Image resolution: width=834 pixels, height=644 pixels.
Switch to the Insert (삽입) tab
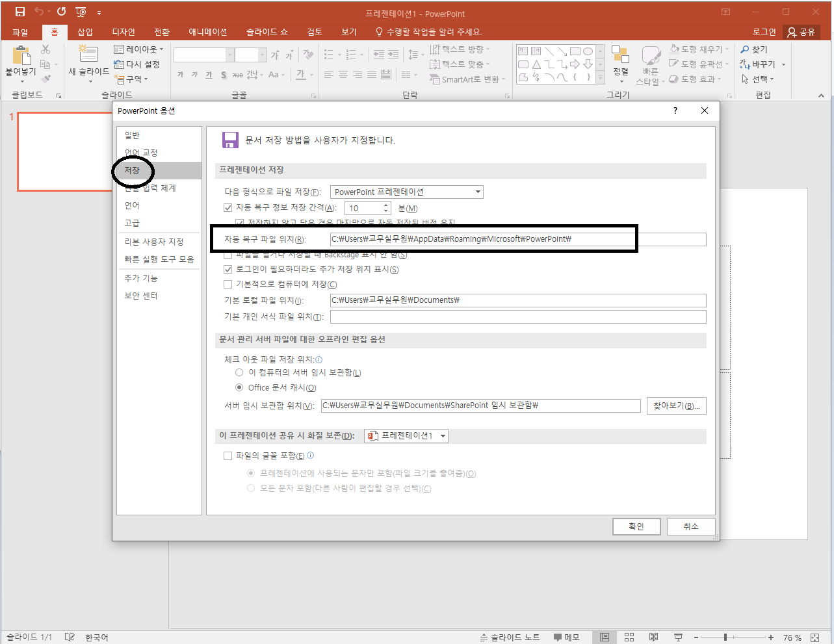pos(85,32)
